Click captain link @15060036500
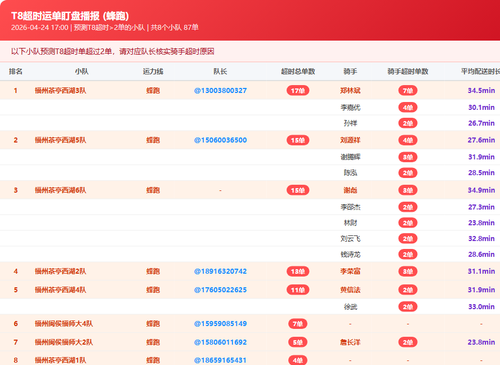The width and height of the screenshot is (500, 365). tap(220, 140)
